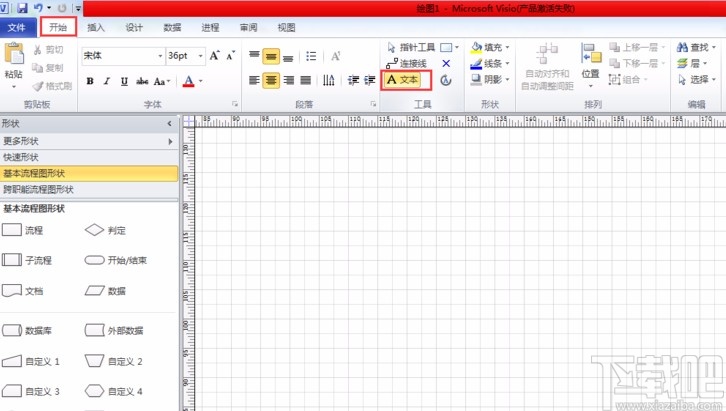Viewport: 726px width, 411px height.
Task: Open the File tab
Action: coord(17,27)
